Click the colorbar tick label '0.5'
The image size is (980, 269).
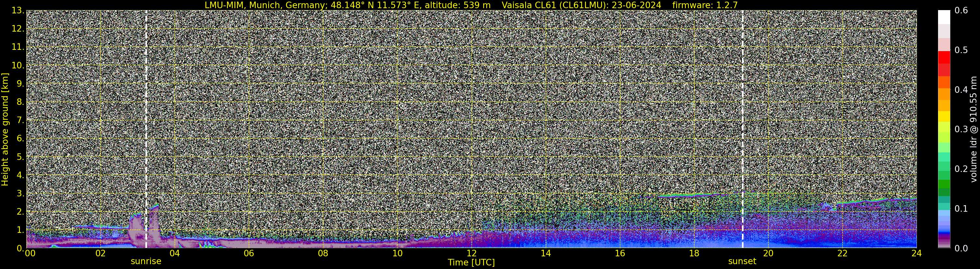tap(961, 50)
